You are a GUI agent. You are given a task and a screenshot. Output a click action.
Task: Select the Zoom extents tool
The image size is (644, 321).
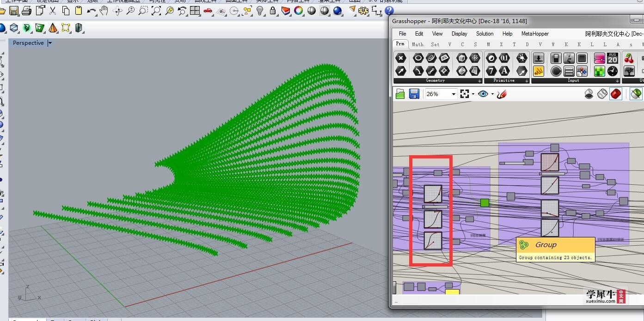click(x=156, y=10)
